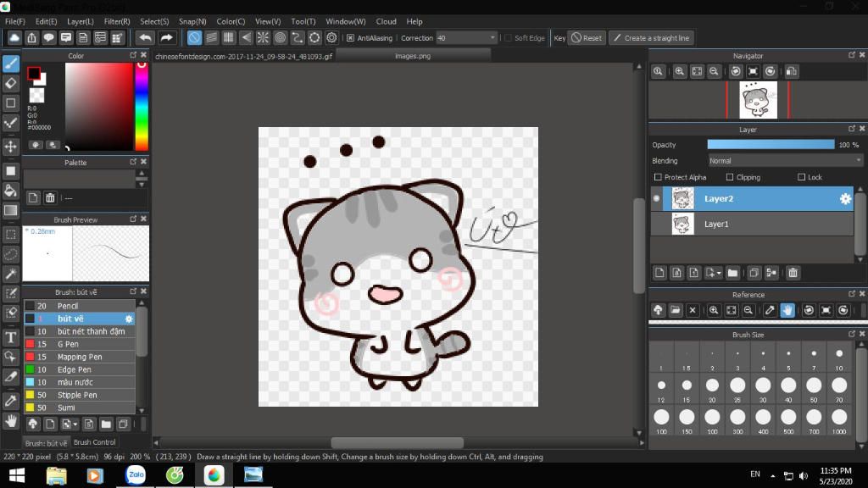
Task: Adjust the layer Opacity slider
Action: (x=770, y=145)
